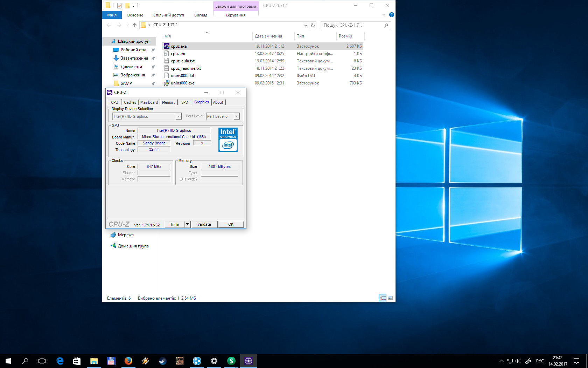Open Steam from the taskbar
This screenshot has height=368, width=588.
coord(163,361)
